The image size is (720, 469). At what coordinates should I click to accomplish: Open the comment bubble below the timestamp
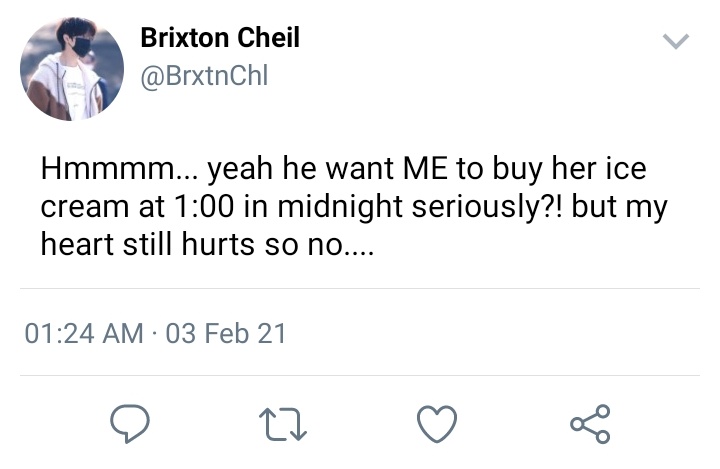click(130, 423)
